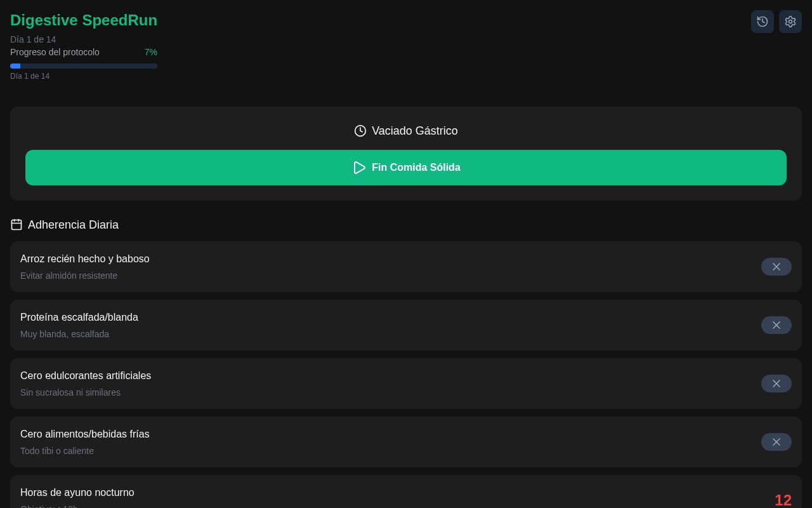Click the Progreso del protocolo label
Image resolution: width=812 pixels, height=508 pixels.
pyautogui.click(x=55, y=52)
